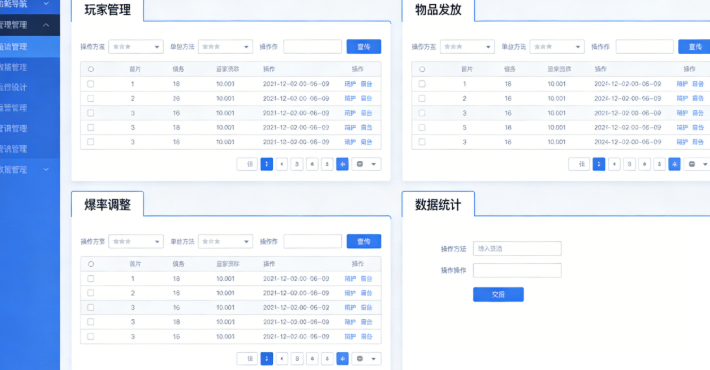Select the 爆率调整 panel tab
Image resolution: width=710 pixels, height=370 pixels.
point(107,204)
